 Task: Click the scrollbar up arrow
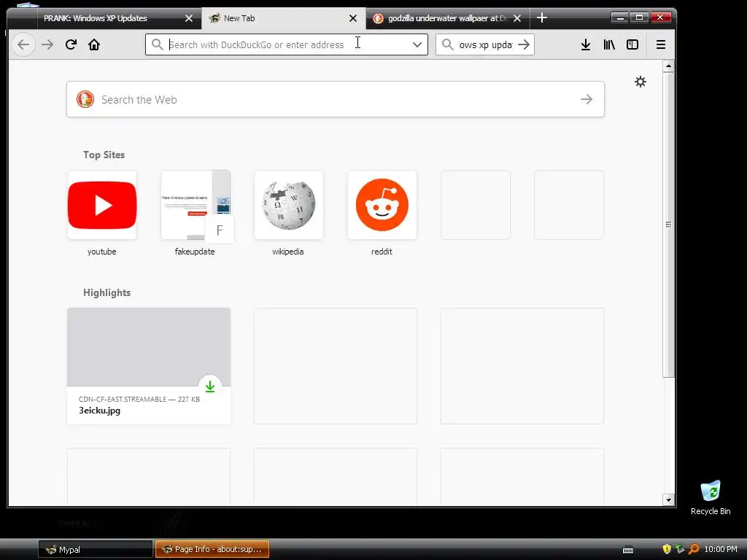(x=668, y=66)
